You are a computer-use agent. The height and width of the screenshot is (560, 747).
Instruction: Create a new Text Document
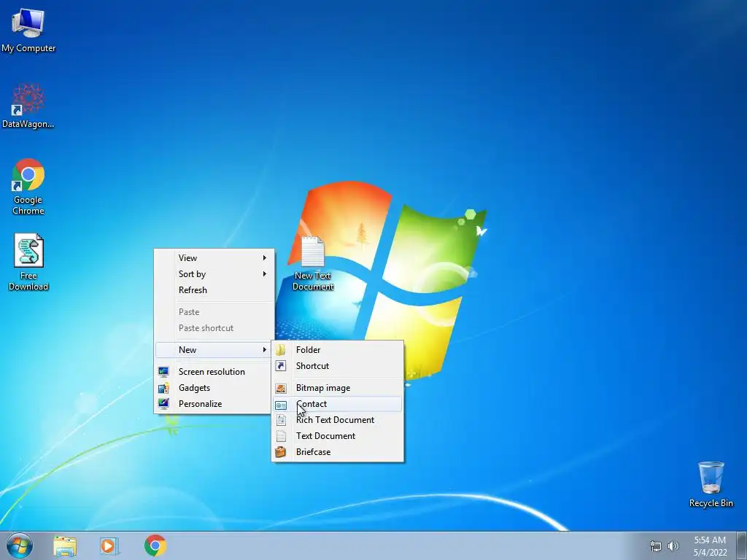click(338, 436)
